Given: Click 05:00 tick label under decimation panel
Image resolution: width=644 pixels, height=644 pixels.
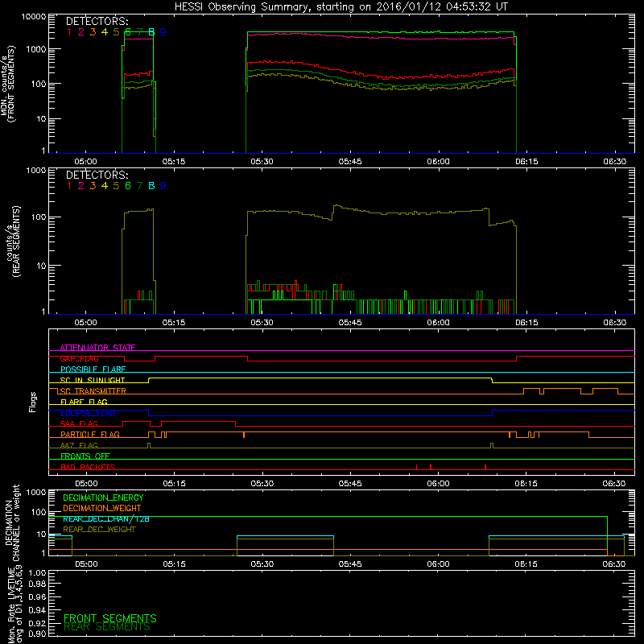Looking at the screenshot, I should [86, 564].
